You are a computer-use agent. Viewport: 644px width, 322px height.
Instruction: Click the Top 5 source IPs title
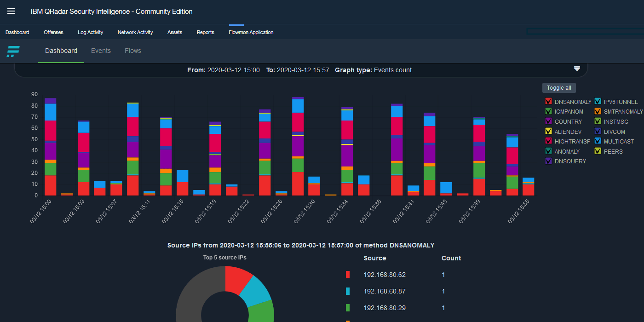coord(225,258)
